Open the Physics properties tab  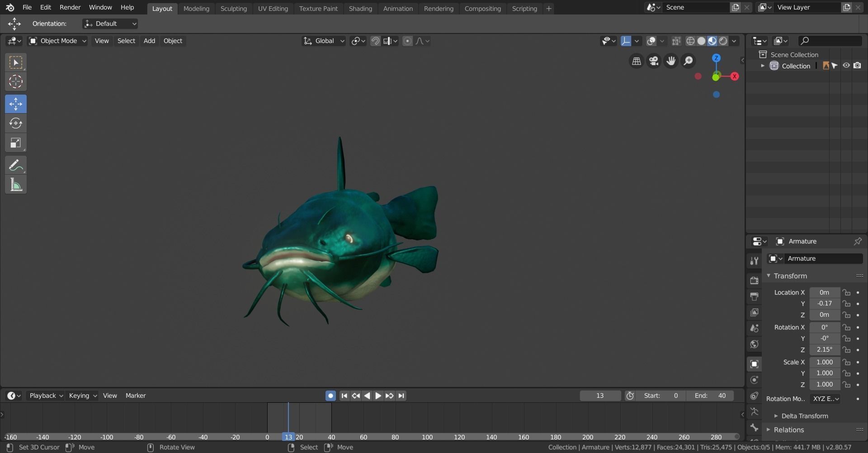tap(754, 380)
